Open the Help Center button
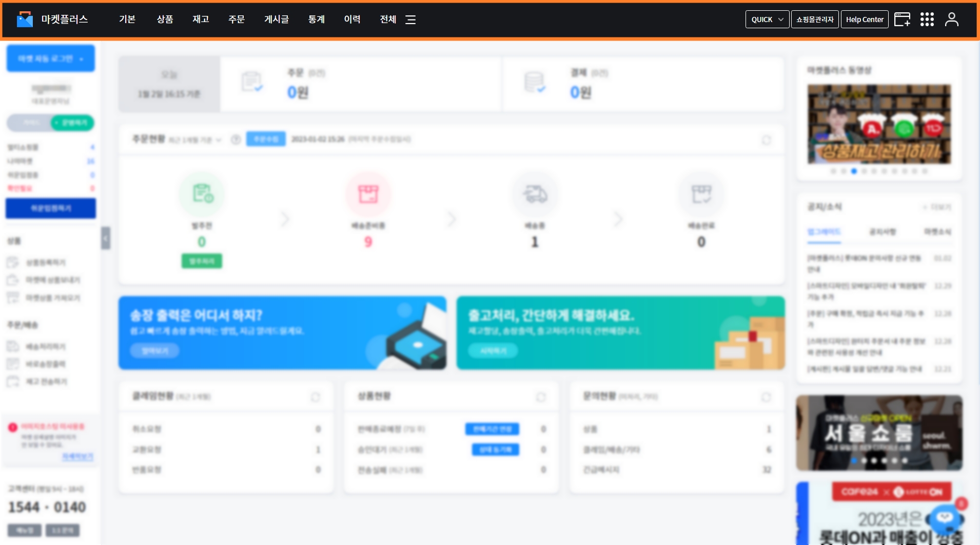This screenshot has height=545, width=980. tap(865, 20)
